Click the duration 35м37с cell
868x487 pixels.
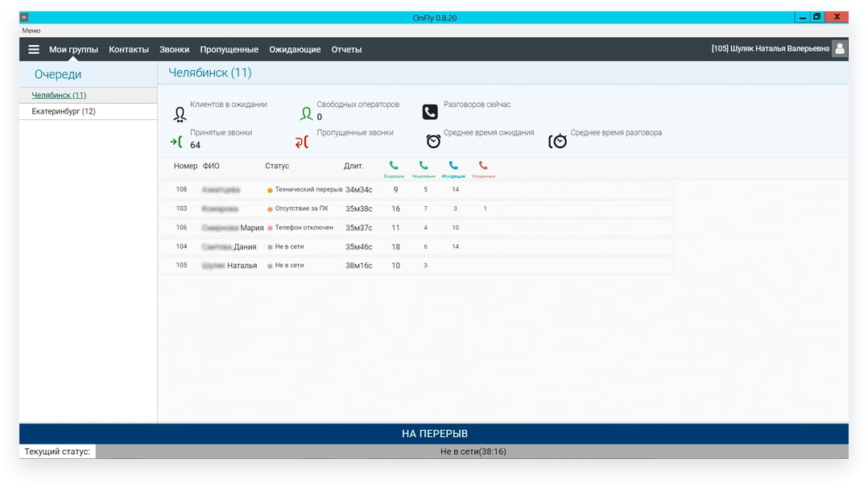pos(359,228)
